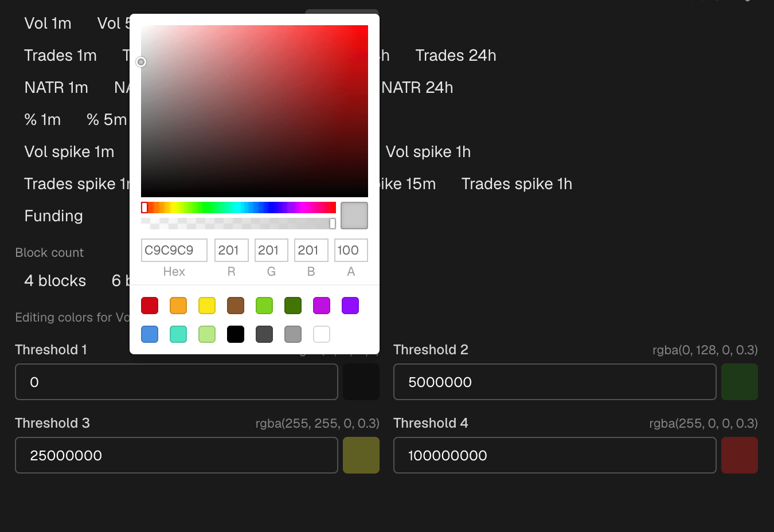Select Vol spike 1m option
The image size is (774, 532).
69,152
